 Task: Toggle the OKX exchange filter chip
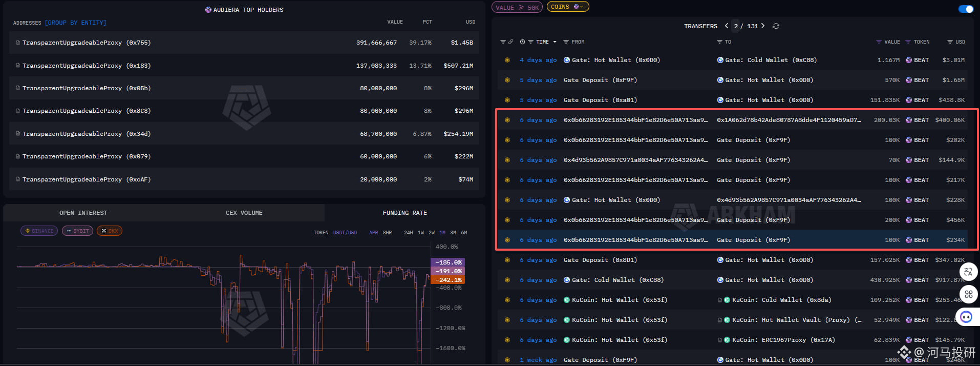pyautogui.click(x=109, y=231)
